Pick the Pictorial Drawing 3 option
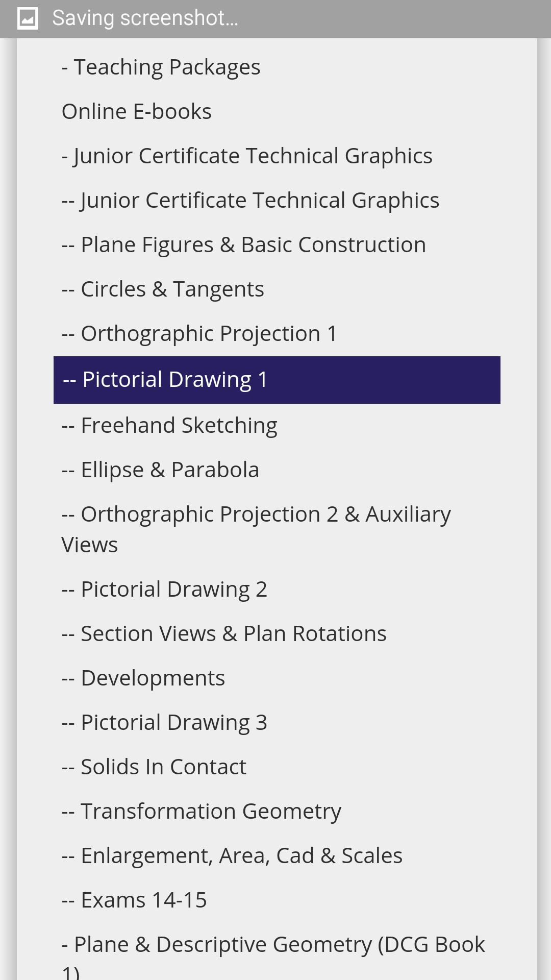The image size is (551, 980). click(164, 722)
